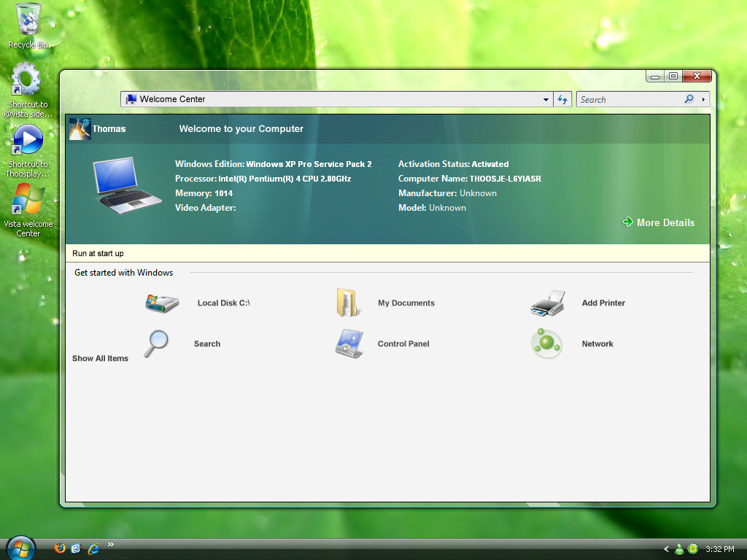Image resolution: width=747 pixels, height=560 pixels.
Task: Open the My Documents folder icon
Action: pos(348,303)
